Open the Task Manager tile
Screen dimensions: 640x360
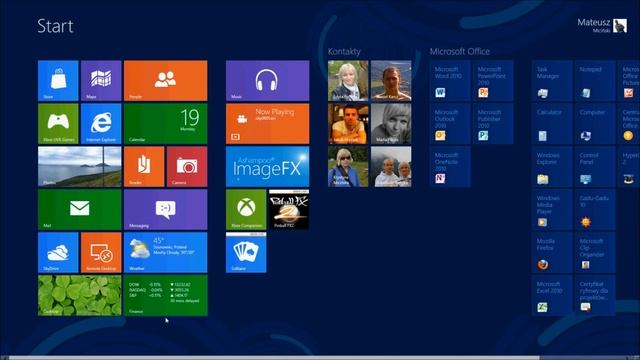tap(552, 81)
